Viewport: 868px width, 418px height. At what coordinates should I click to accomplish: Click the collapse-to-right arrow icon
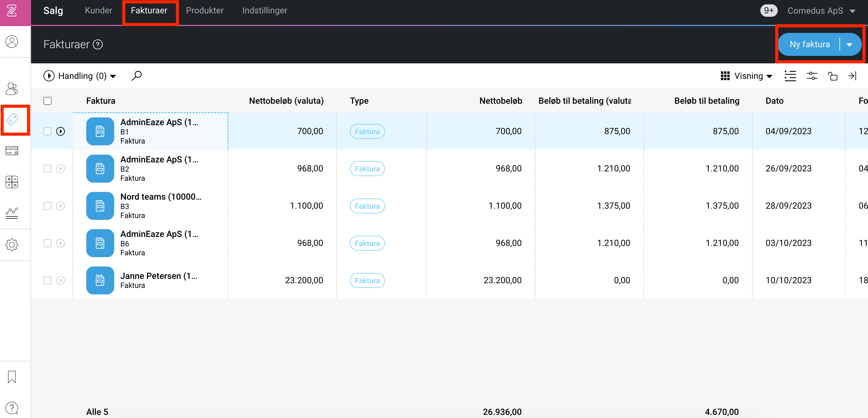coord(852,76)
